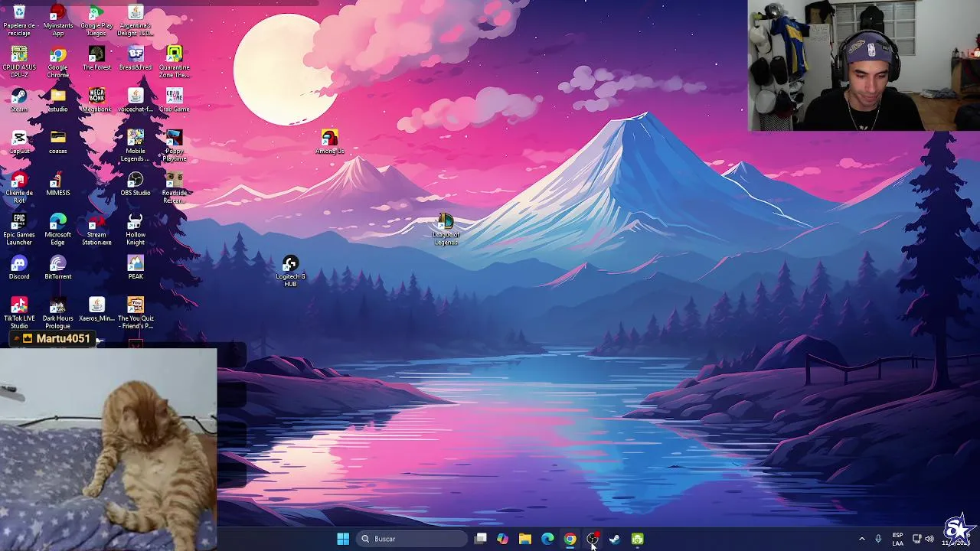980x551 pixels.
Task: Launch the Myinstants App shortcut
Action: tap(58, 20)
